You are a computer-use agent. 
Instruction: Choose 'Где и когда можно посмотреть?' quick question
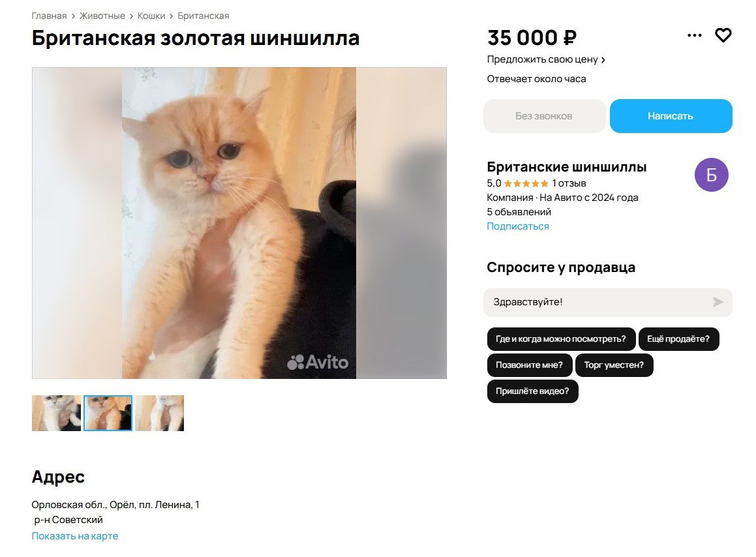[x=561, y=339]
